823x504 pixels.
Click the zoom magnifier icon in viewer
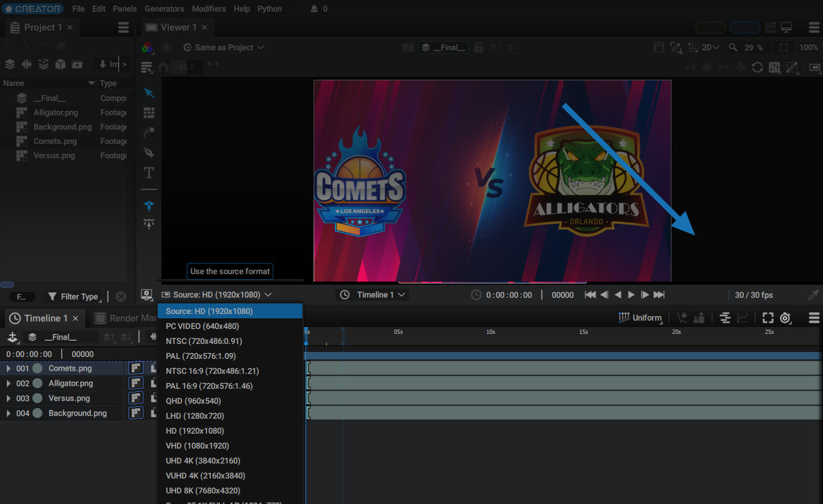pyautogui.click(x=733, y=47)
